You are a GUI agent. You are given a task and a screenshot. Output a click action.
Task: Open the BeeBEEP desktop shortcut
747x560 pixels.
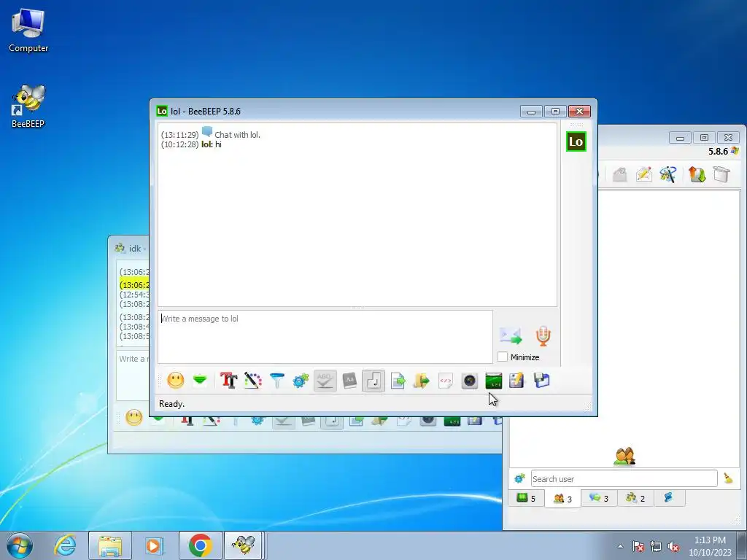28,106
